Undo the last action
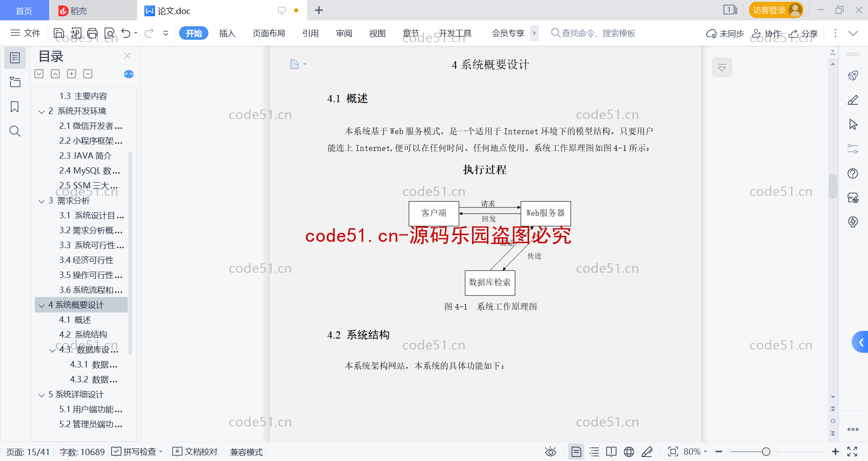The height and width of the screenshot is (461, 868). click(126, 33)
